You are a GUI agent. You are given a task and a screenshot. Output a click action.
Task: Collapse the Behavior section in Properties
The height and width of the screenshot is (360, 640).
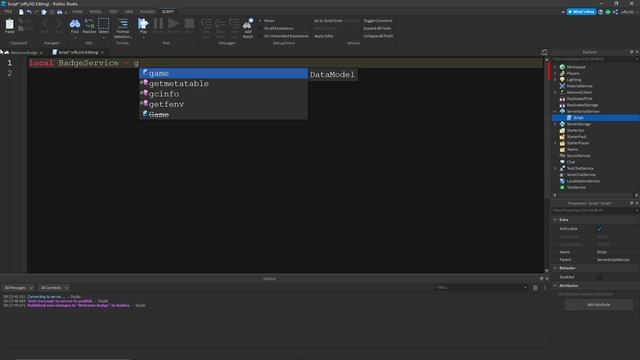555,268
